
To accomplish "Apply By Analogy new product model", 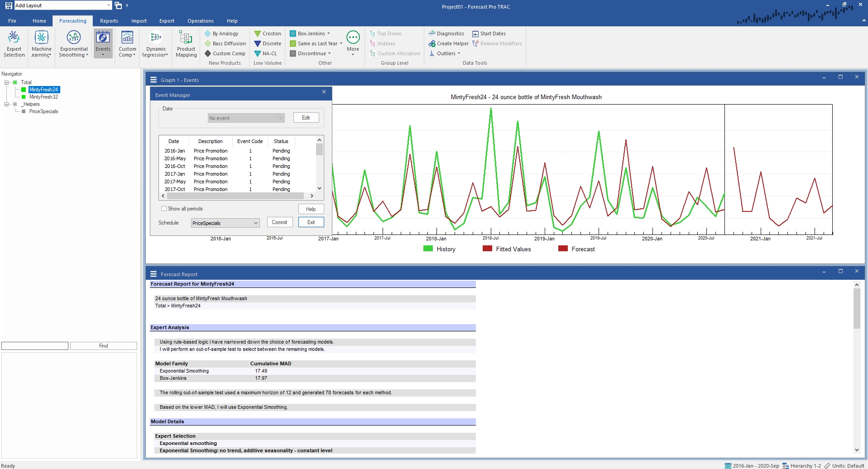I will tap(221, 33).
